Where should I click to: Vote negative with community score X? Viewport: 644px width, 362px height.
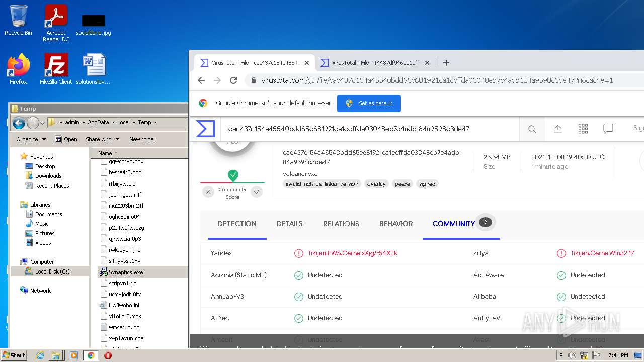208,191
